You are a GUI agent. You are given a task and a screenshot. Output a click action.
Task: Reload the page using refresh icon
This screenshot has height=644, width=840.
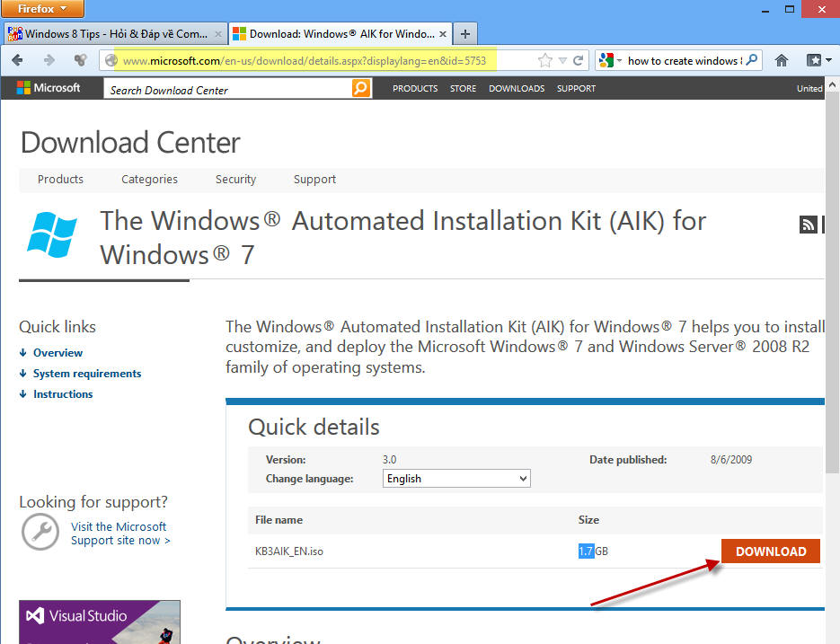tap(578, 60)
